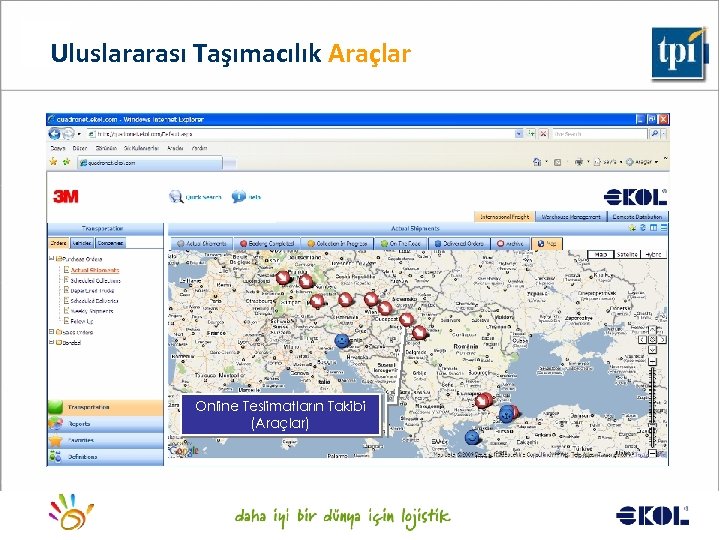Click the map pan down arrow

(653, 350)
